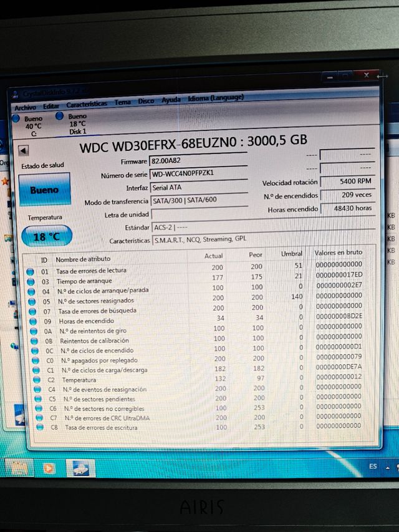Click raw value 00000000DE7A
Viewport: 399px width, 532px height.
339,367
